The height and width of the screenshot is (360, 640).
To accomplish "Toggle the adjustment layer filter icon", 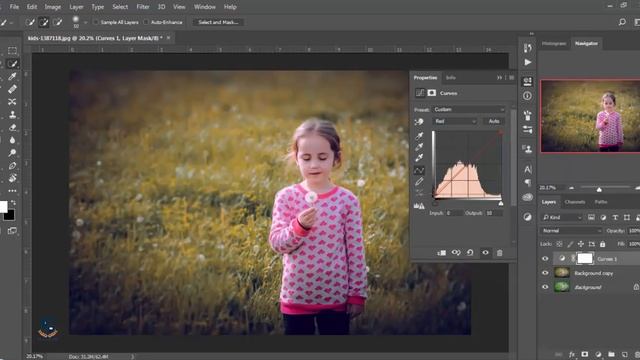I will click(603, 218).
